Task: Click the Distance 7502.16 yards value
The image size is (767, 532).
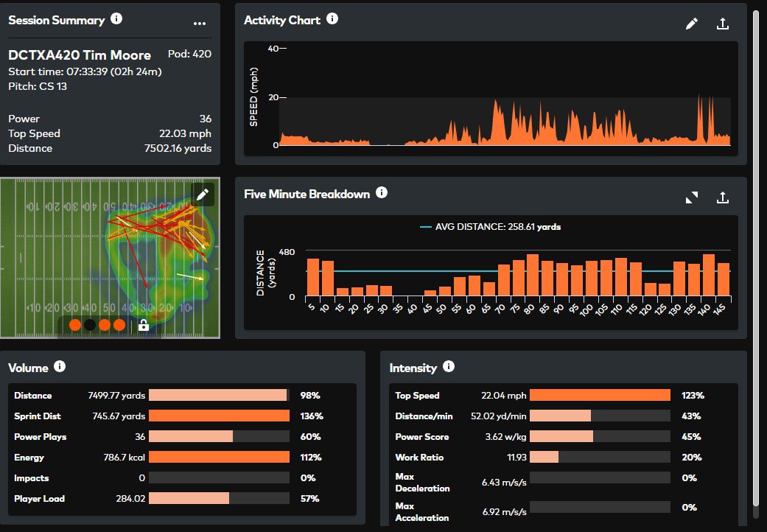Action: (x=178, y=148)
